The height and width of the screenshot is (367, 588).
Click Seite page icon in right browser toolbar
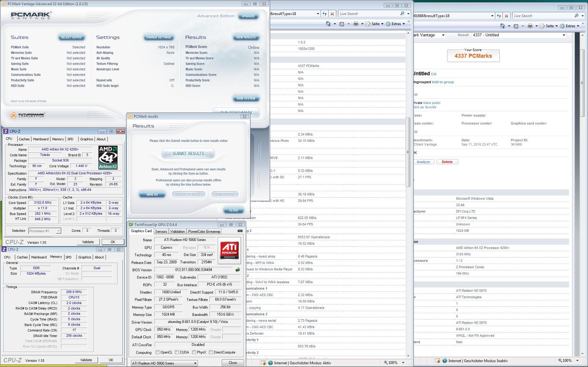click(x=542, y=26)
